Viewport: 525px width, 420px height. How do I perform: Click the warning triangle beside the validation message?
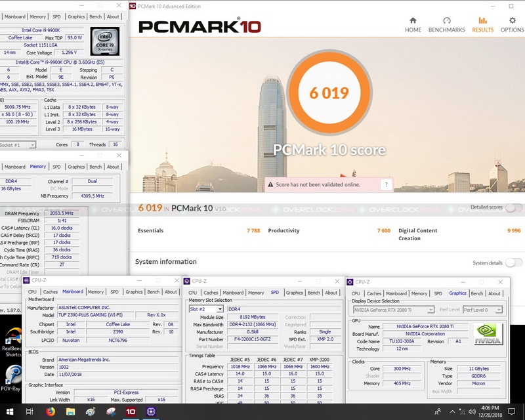pyautogui.click(x=270, y=184)
